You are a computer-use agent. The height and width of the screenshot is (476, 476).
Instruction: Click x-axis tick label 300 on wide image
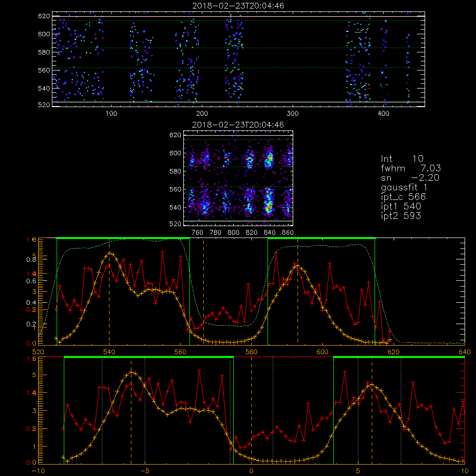pos(293,114)
